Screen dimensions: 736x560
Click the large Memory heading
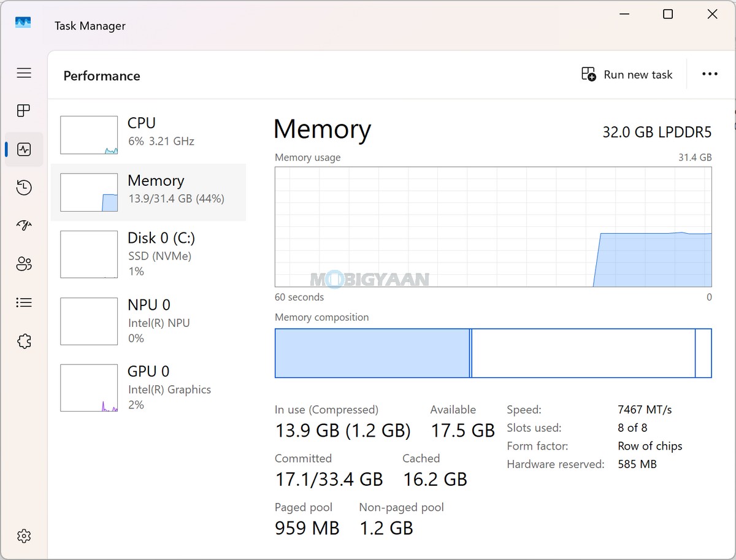(x=322, y=129)
